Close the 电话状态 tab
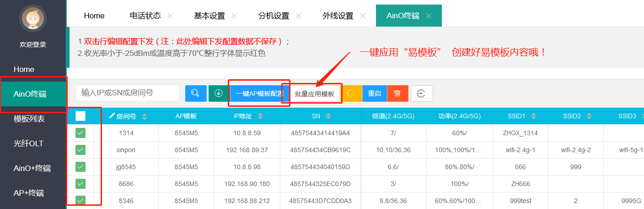Screen dimensions: 644x209 point(170,16)
